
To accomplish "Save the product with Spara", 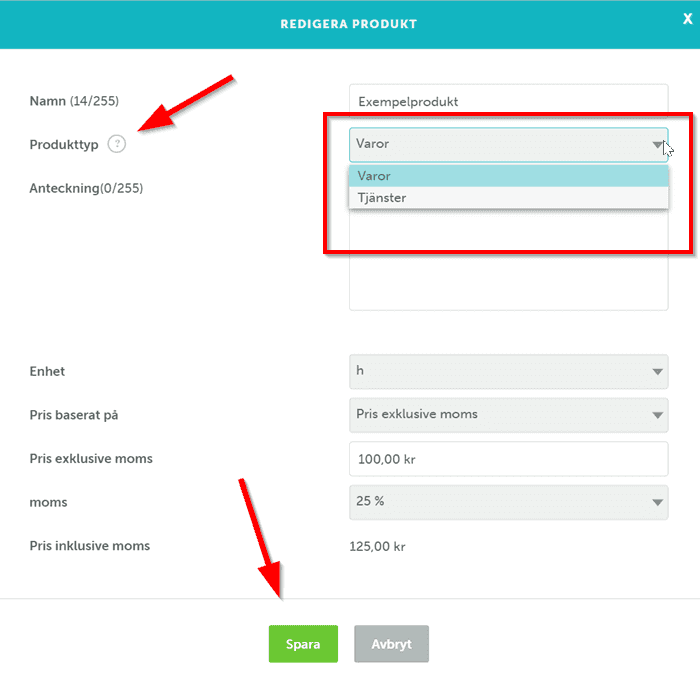I will pos(303,644).
